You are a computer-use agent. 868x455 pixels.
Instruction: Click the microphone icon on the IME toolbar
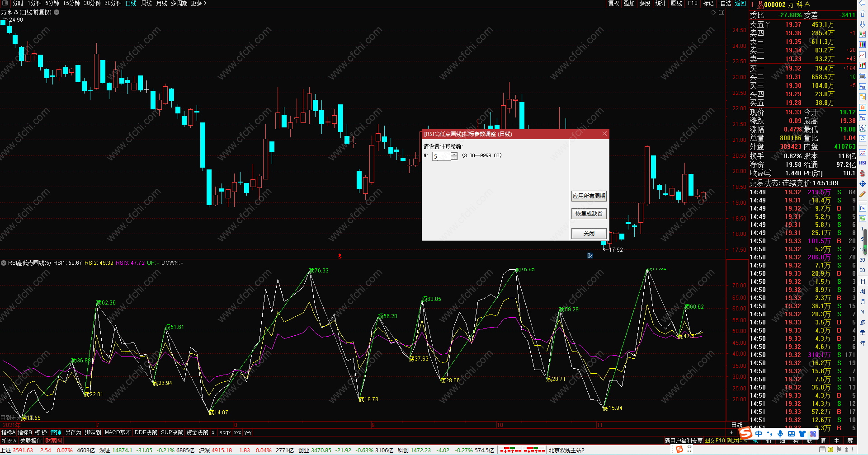point(780,434)
